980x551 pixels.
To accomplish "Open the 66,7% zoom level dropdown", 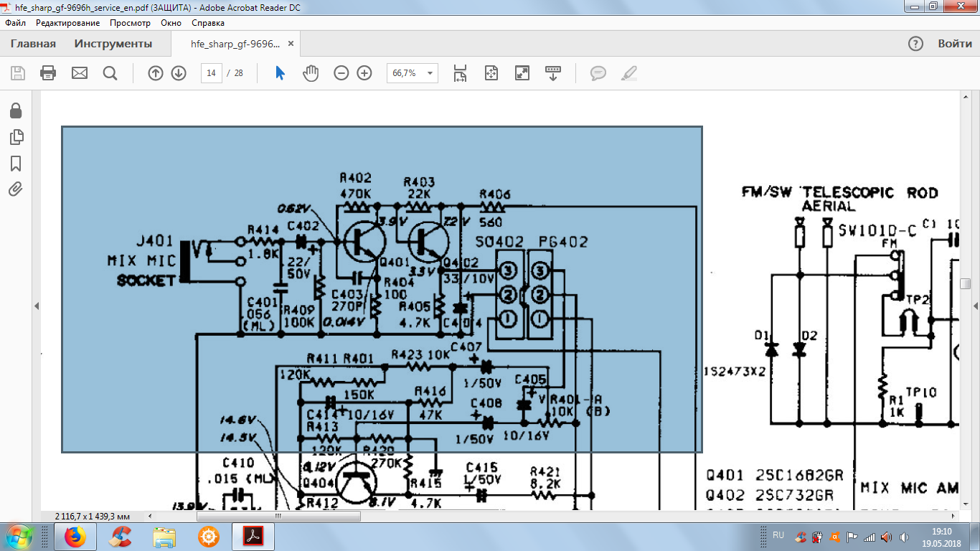I will (413, 73).
